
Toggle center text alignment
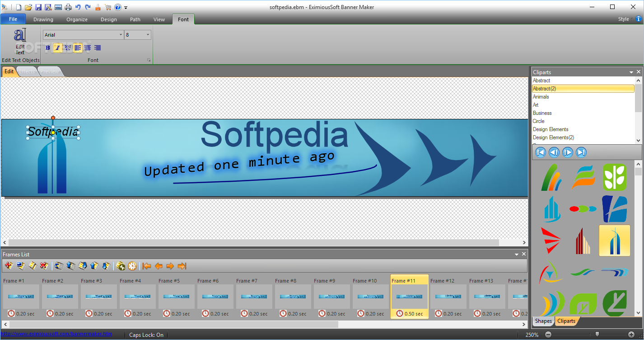pyautogui.click(x=88, y=47)
